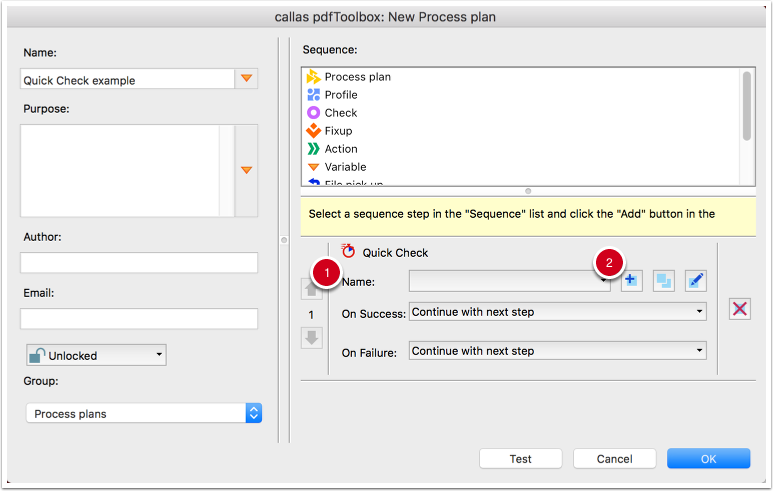Click the Variable triangle icon in Sequence list

pos(313,167)
